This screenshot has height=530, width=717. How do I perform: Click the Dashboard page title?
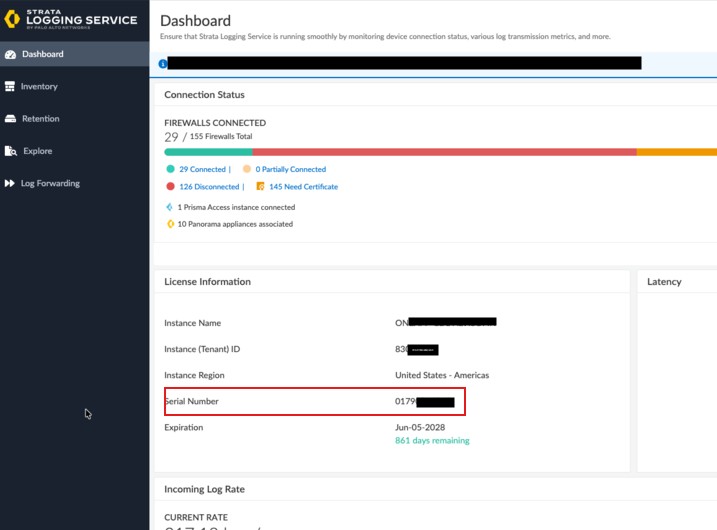coord(195,21)
